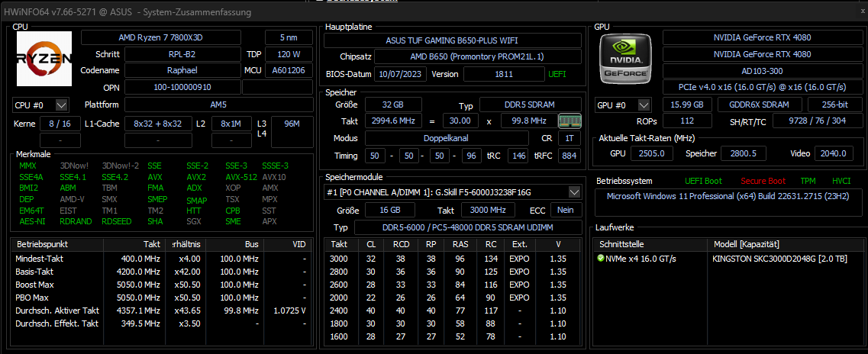Click the RDSEED feature flag

117,221
